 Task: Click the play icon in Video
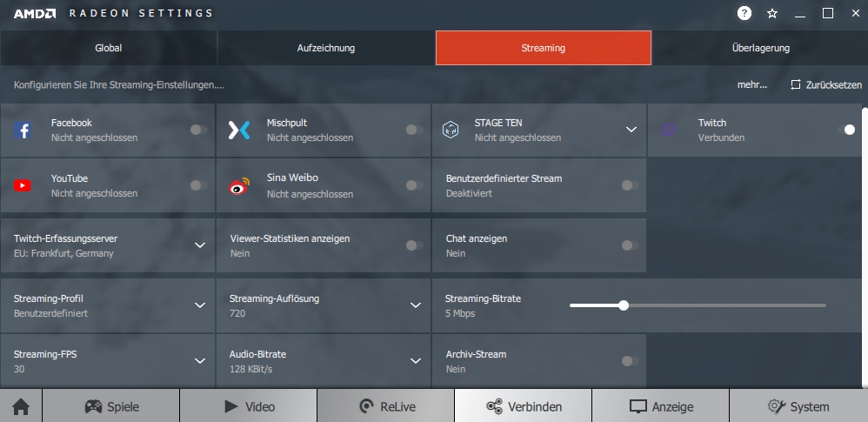231,406
